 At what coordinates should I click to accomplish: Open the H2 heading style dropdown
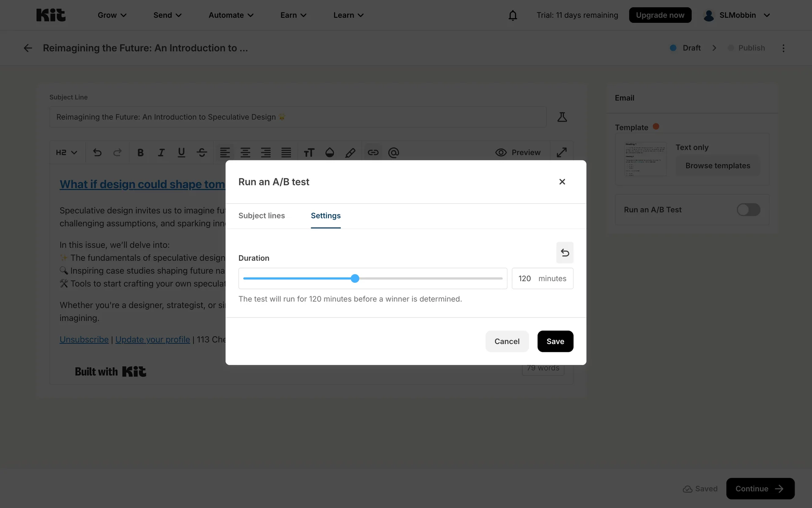66,152
